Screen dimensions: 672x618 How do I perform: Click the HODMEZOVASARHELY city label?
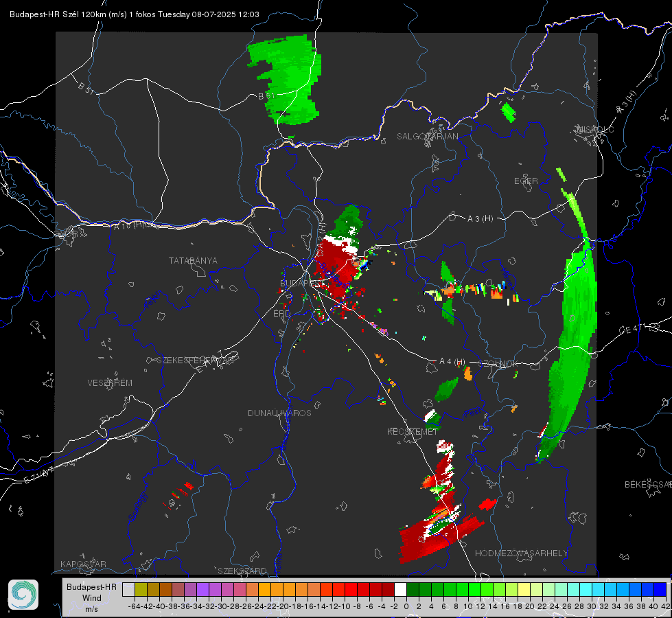pos(521,553)
